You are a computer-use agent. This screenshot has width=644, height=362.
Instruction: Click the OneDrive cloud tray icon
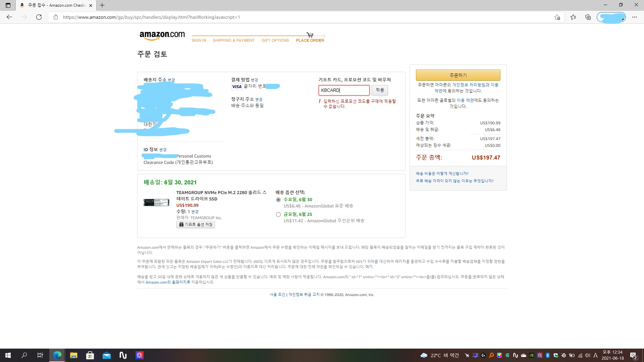524,355
